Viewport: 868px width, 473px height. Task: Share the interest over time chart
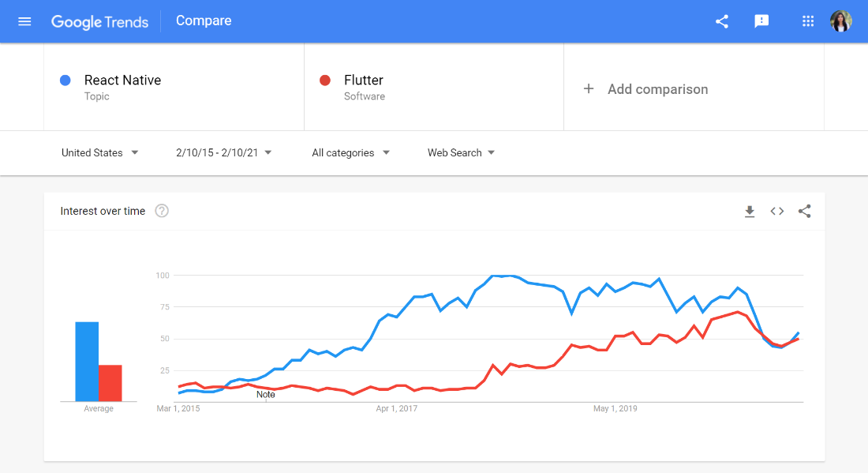point(804,211)
